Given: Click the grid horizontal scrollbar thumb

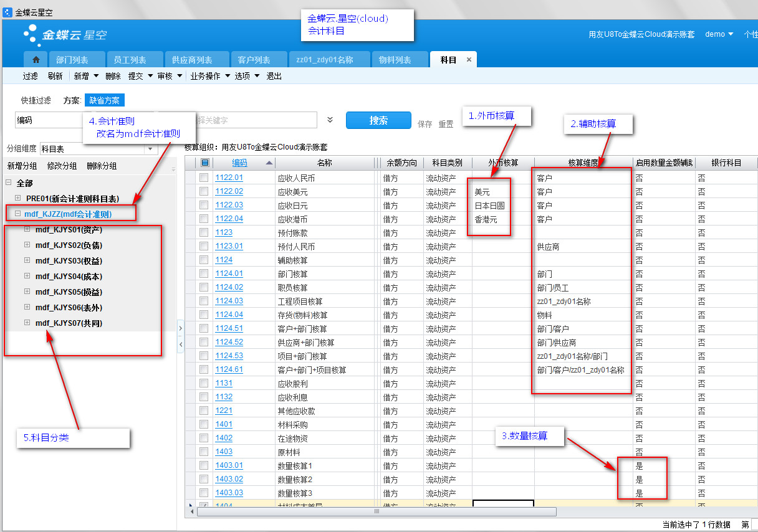Looking at the screenshot, I should [377, 511].
